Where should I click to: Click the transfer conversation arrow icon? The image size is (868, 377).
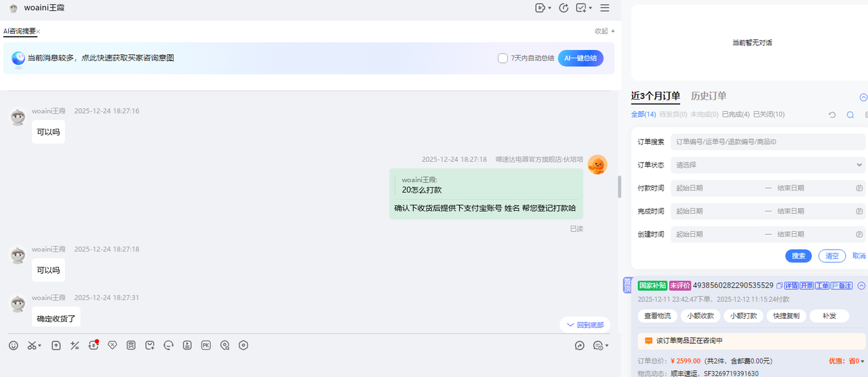[x=580, y=345]
